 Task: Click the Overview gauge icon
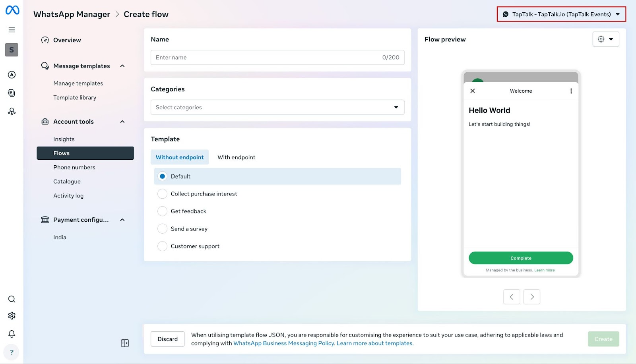pos(45,40)
